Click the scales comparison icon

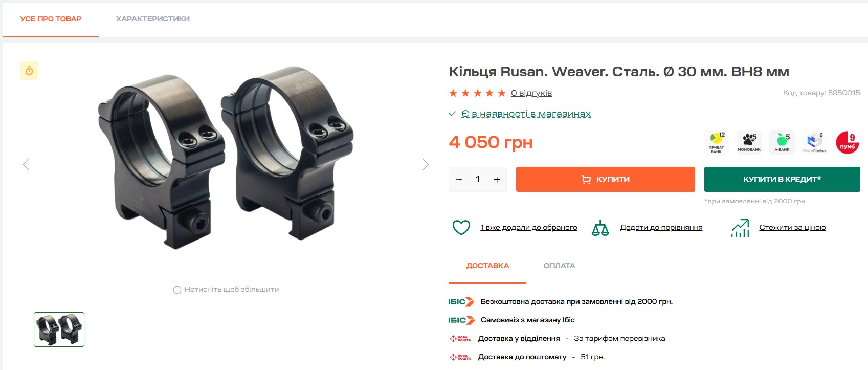600,228
